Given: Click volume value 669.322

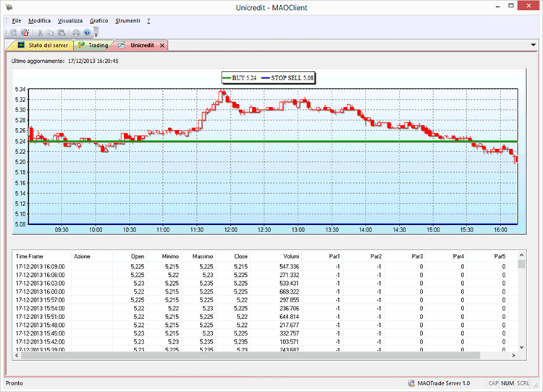Looking at the screenshot, I should pyautogui.click(x=289, y=291).
